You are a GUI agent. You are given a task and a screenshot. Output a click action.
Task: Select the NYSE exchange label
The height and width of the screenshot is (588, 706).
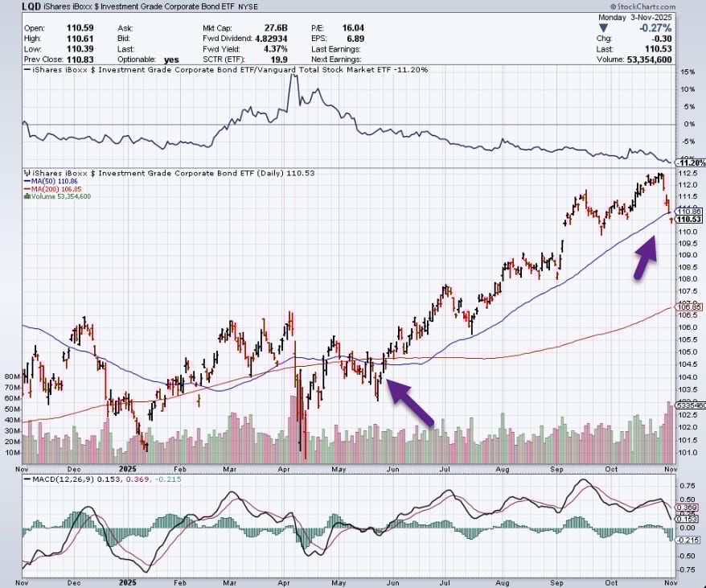248,7
